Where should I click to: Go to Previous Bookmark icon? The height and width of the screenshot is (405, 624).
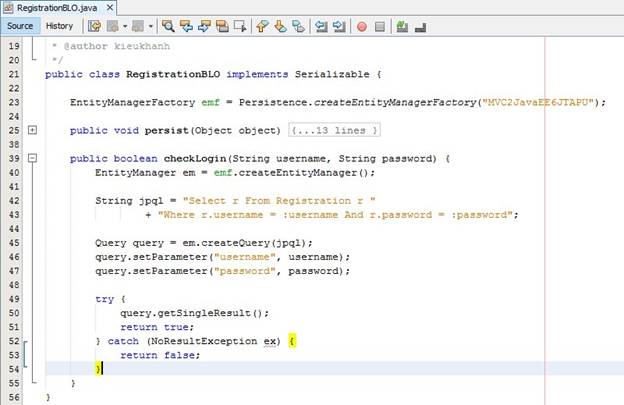[262, 27]
